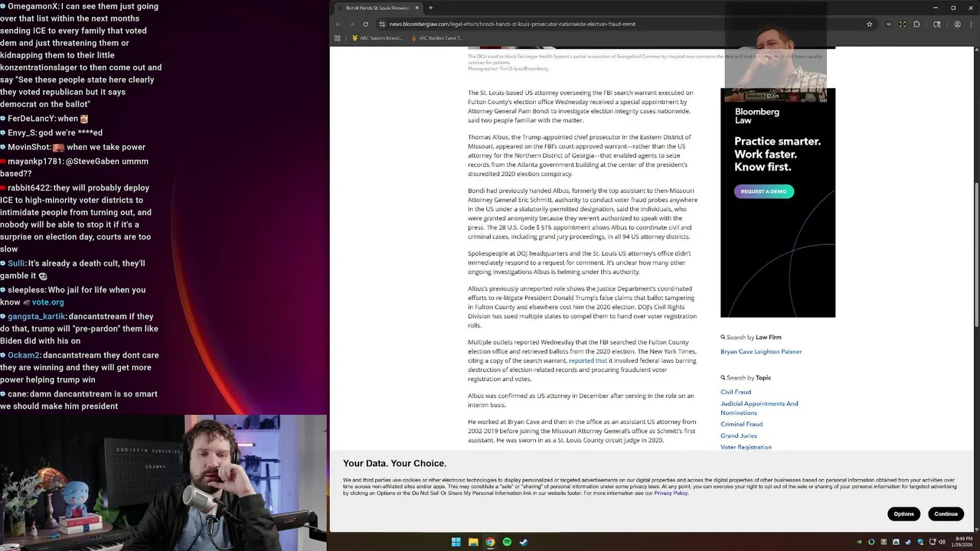
Task: Click username cane in chat
Action: tap(17, 394)
